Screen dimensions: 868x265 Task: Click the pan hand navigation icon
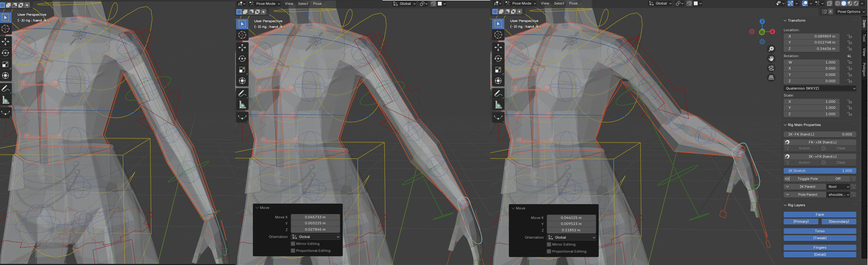pyautogui.click(x=771, y=58)
